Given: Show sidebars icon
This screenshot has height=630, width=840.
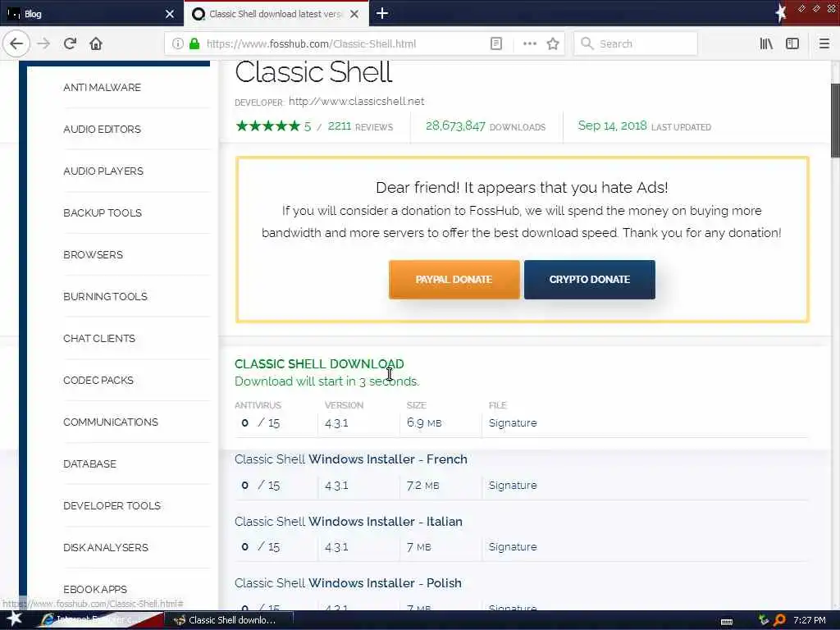Looking at the screenshot, I should (x=792, y=43).
